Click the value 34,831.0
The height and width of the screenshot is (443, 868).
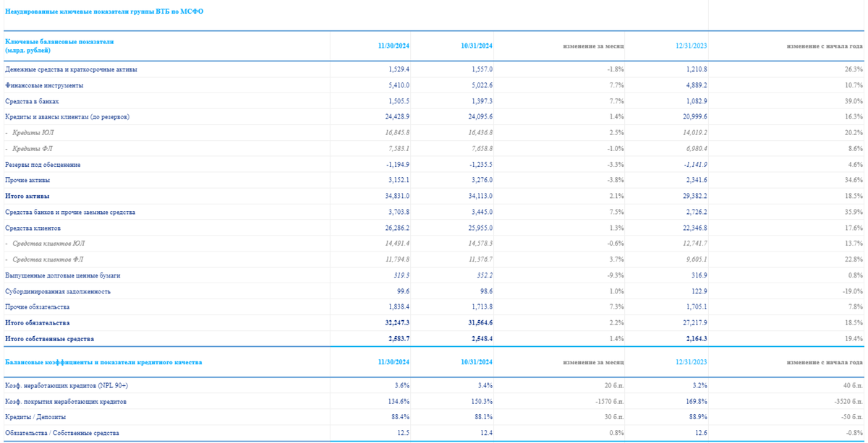pos(398,197)
